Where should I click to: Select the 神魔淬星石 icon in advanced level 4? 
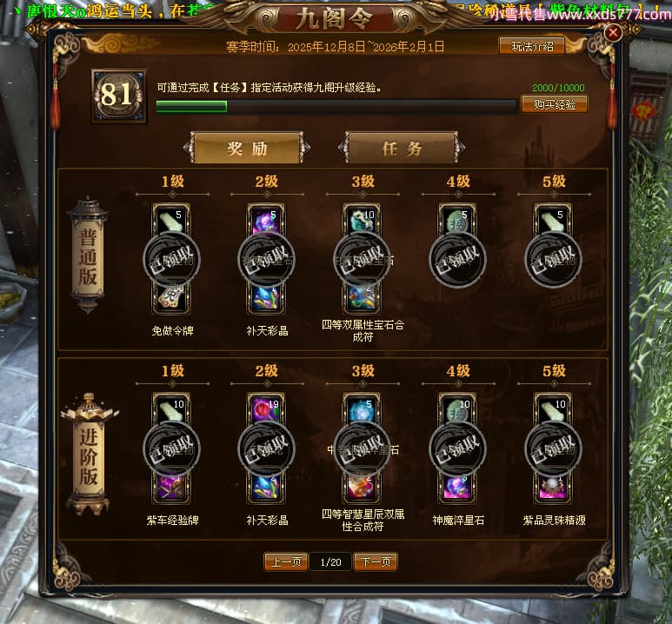tap(458, 488)
